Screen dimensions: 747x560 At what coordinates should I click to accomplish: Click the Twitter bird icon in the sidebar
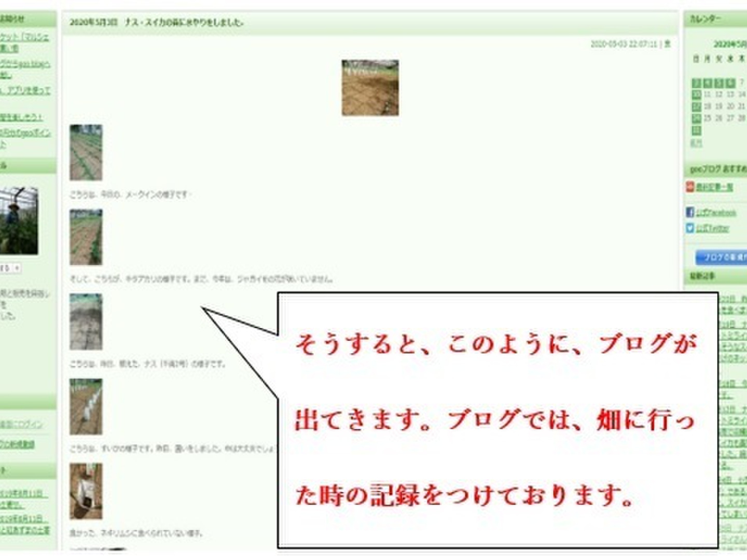pyautogui.click(x=690, y=228)
